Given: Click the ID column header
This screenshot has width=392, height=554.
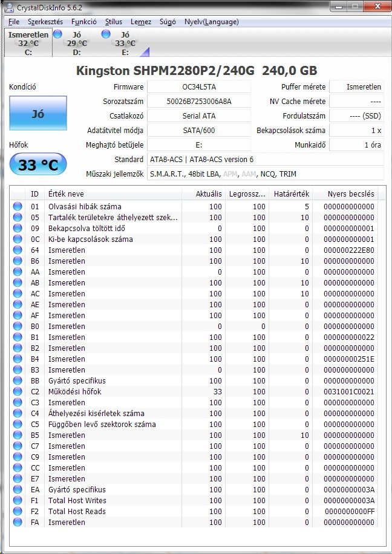Looking at the screenshot, I should click(35, 194).
